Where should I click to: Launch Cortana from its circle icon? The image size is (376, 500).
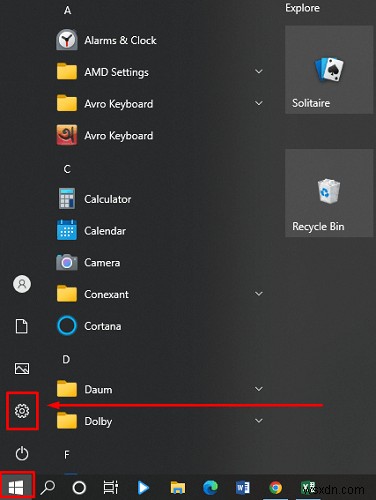click(67, 326)
